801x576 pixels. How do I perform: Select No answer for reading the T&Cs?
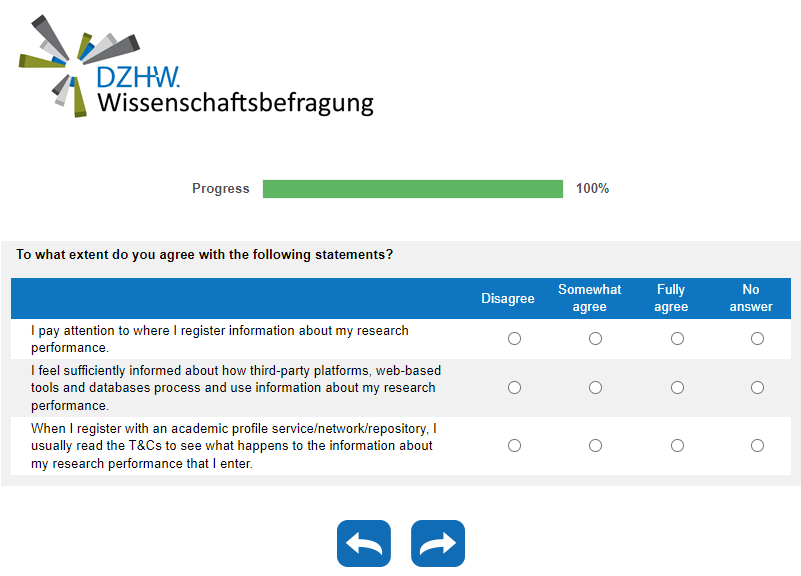click(x=757, y=445)
